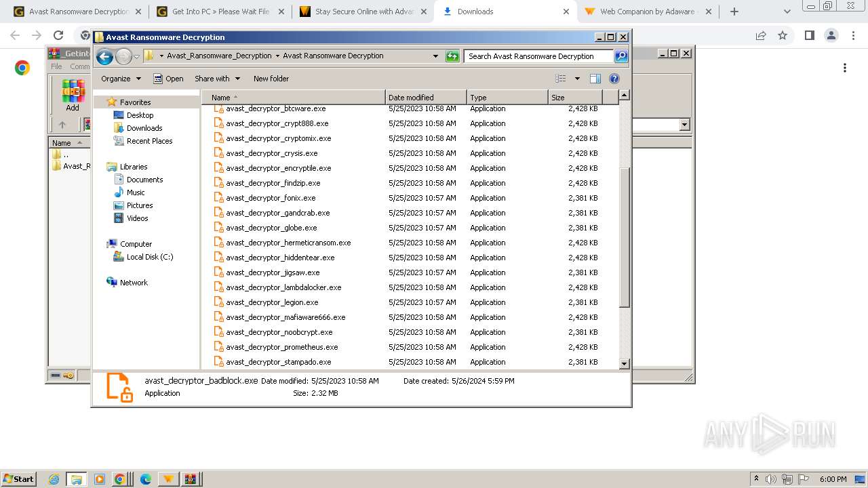Viewport: 868px width, 488px height.
Task: Sort by Type column header
Action: click(507, 98)
